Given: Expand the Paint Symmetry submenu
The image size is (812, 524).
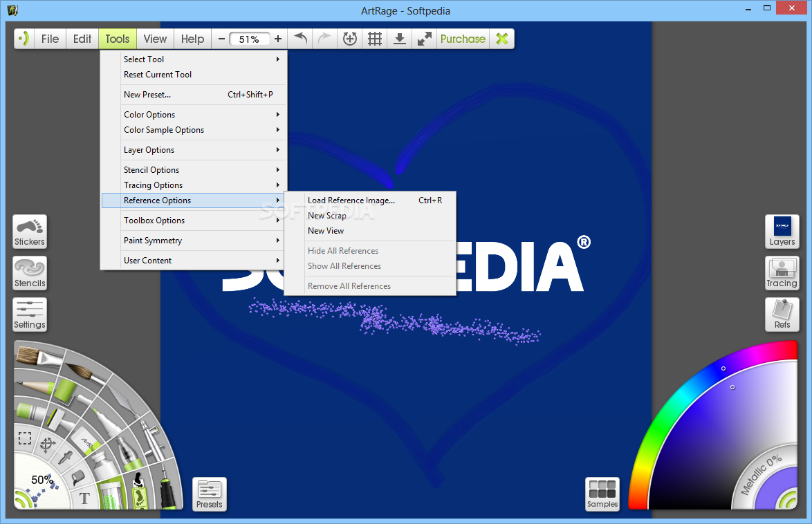Looking at the screenshot, I should (194, 241).
